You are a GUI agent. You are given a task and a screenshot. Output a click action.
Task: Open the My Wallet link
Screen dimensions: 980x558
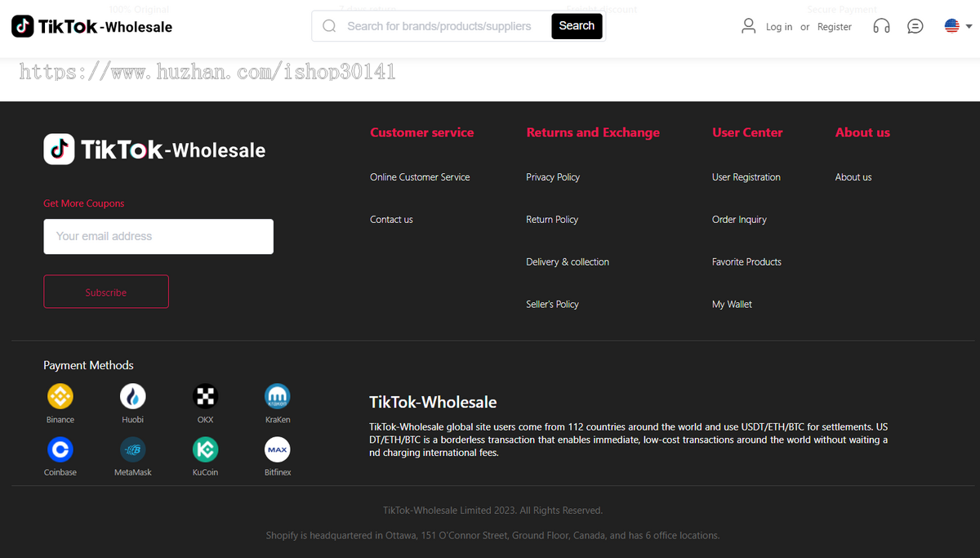click(732, 305)
